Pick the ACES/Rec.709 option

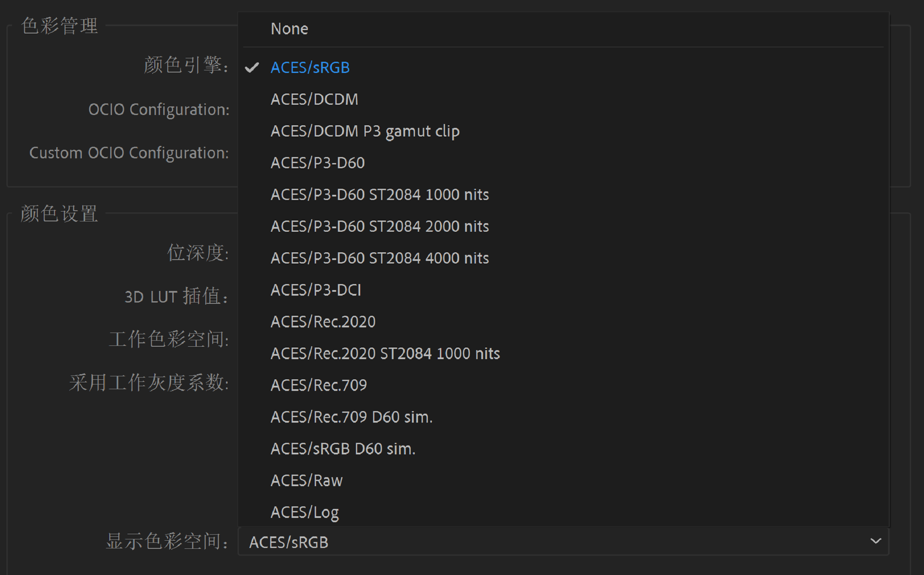[x=318, y=385]
